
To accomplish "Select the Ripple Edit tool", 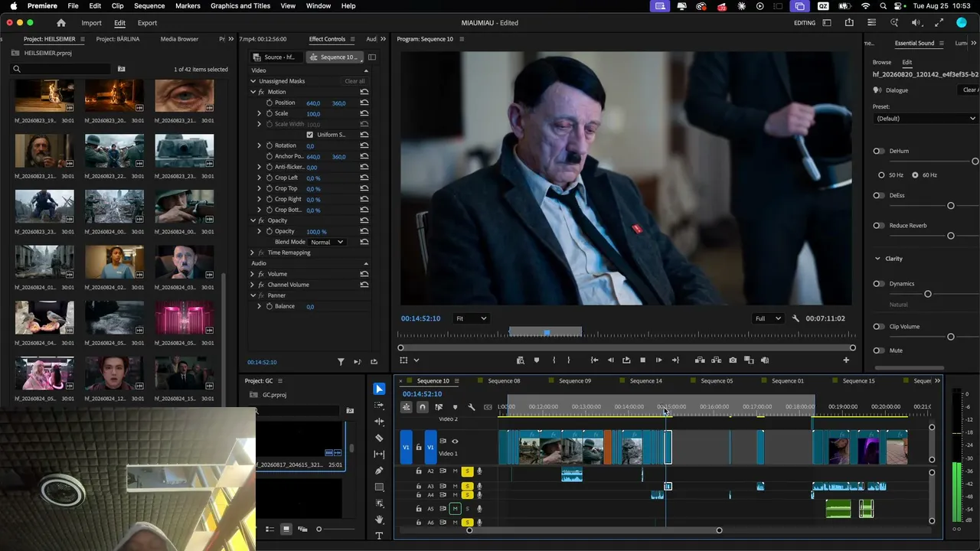I will click(379, 422).
